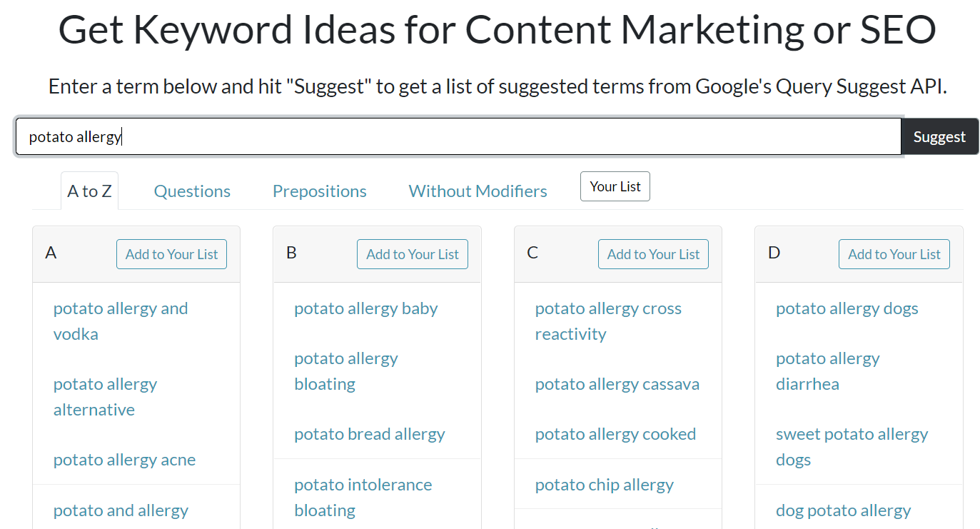
Task: Click 'dog potato allergy' keyword link
Action: [843, 510]
